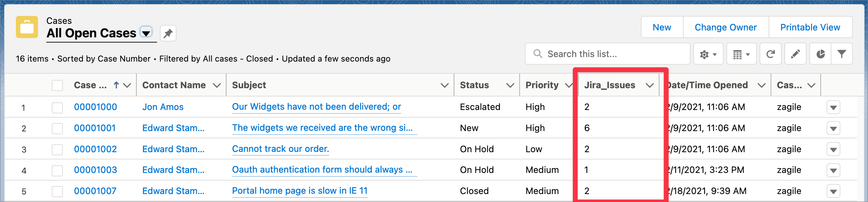Check the box for case 00001000
This screenshot has height=202, width=868.
pyautogui.click(x=57, y=108)
